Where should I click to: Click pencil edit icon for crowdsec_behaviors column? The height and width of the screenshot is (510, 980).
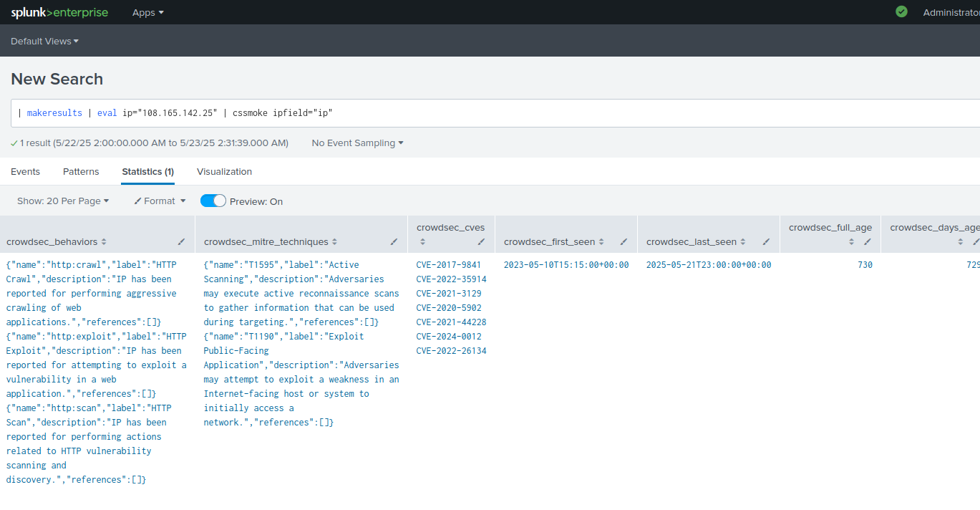[182, 242]
